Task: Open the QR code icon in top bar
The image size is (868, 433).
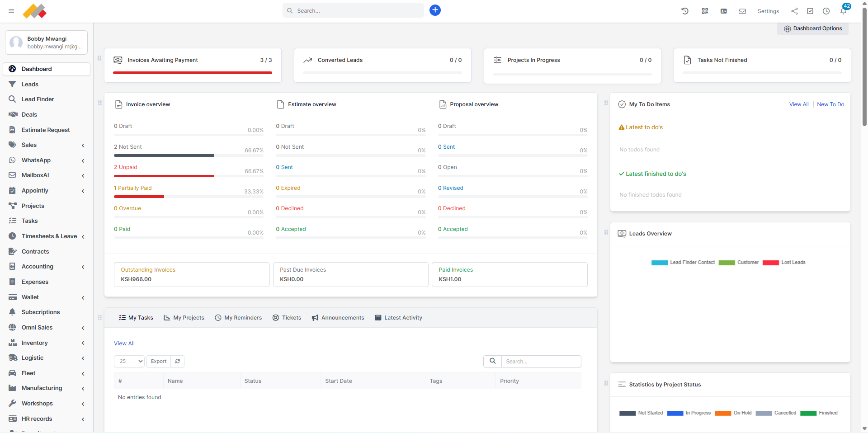Action: [704, 11]
